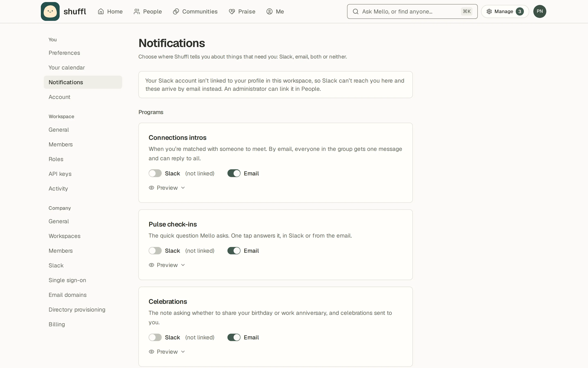Open Roles under Workspace

coord(83,159)
